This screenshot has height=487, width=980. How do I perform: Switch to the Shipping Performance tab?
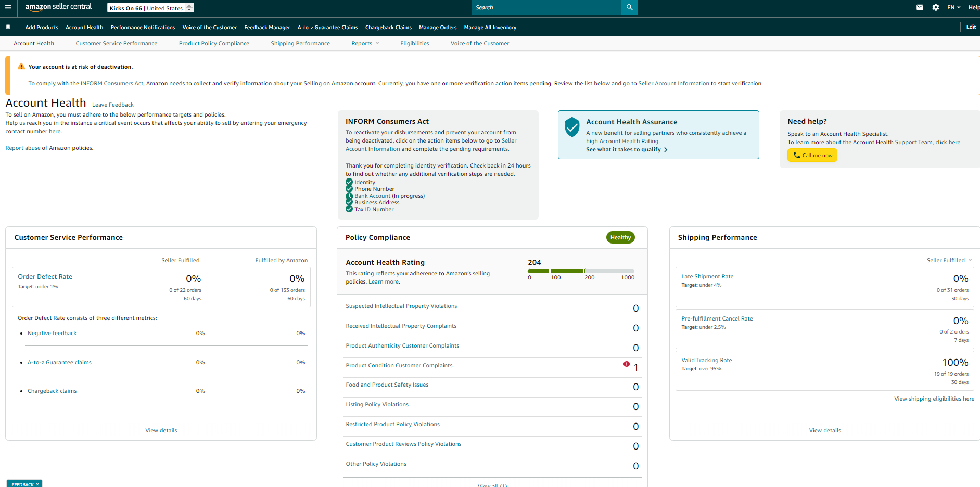click(x=300, y=43)
